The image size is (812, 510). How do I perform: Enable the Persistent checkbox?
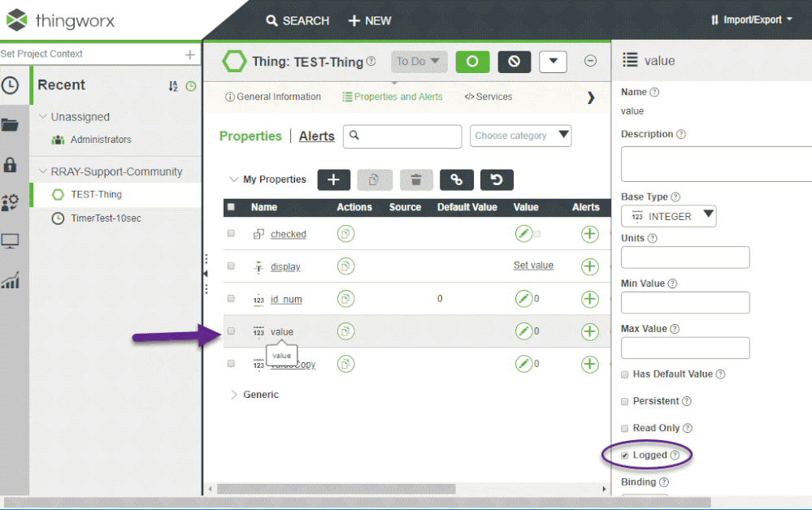click(624, 401)
